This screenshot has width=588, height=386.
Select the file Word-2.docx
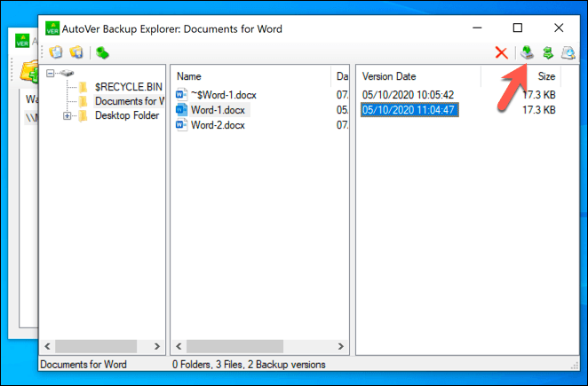218,125
